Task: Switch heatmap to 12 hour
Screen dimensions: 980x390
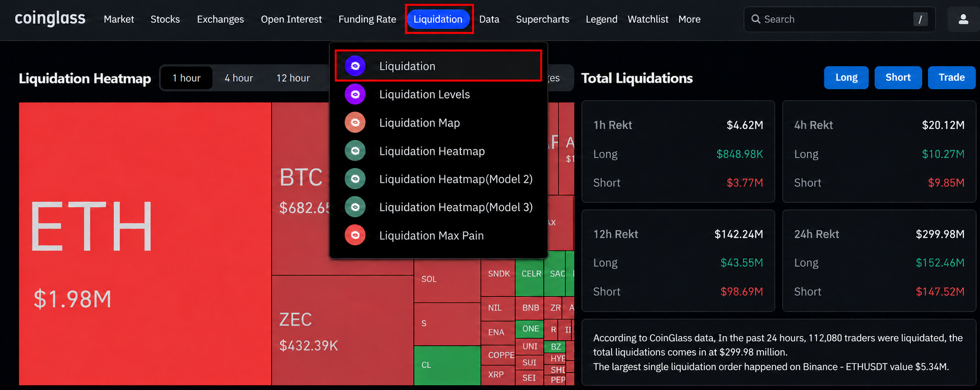Action: coord(293,78)
